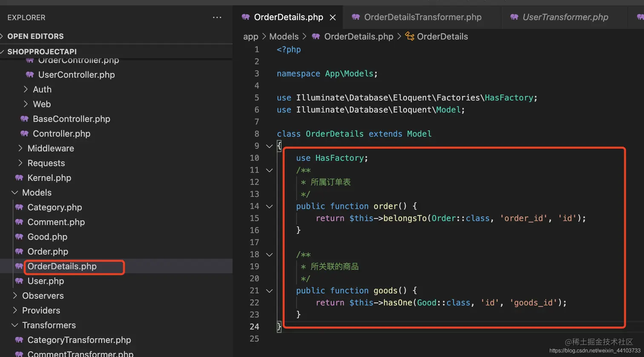Click 'namespace App\Models;' on line 3

pos(327,74)
